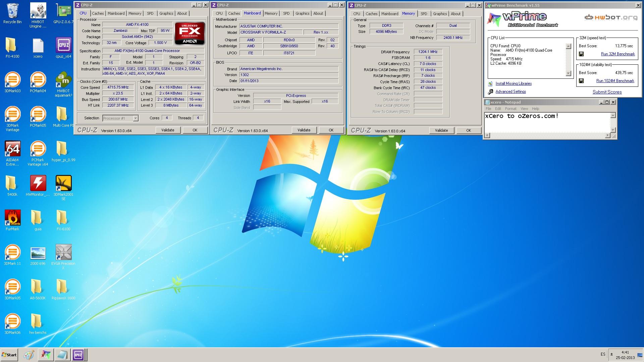Open Graphics tab in second CPU-Z window
The width and height of the screenshot is (644, 362).
point(302,13)
